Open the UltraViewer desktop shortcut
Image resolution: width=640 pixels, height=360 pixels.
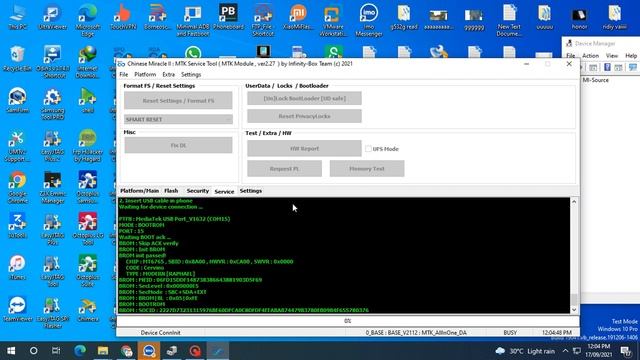[52, 18]
